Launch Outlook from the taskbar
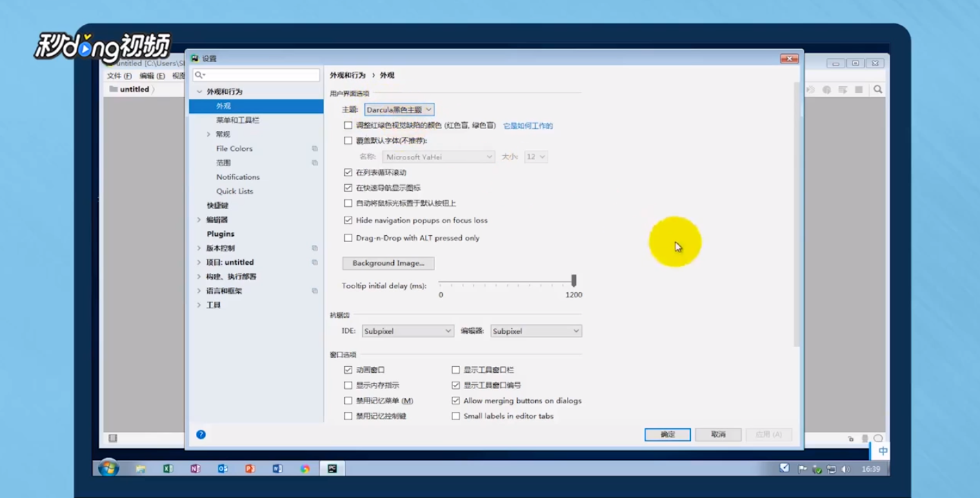 click(223, 469)
